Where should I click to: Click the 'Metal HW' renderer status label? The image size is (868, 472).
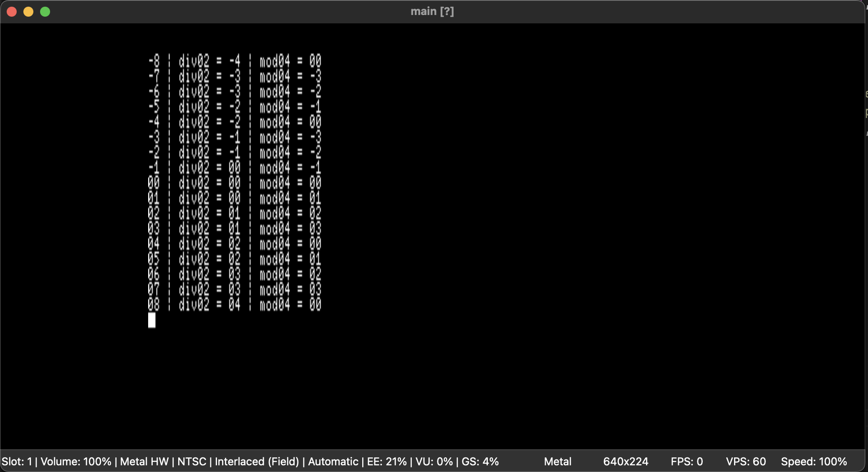click(x=144, y=462)
